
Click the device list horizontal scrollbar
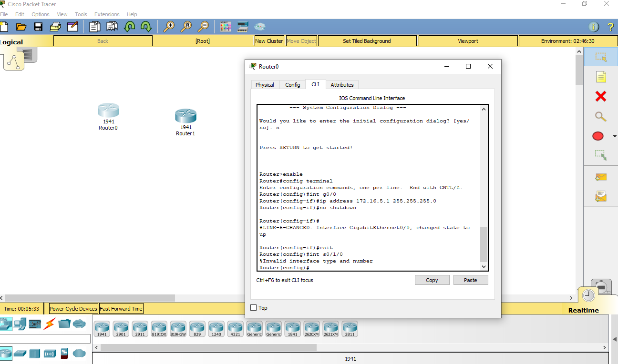pos(208,347)
